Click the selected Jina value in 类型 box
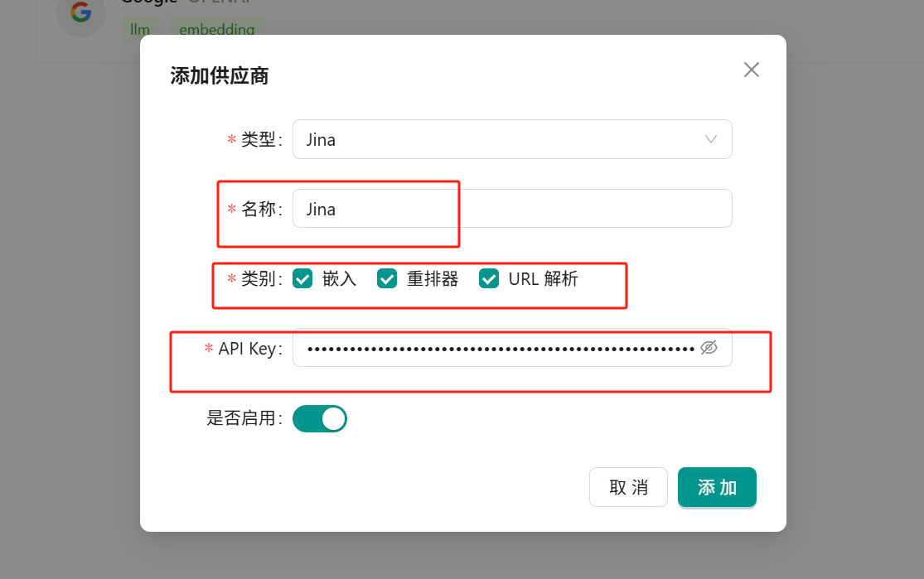 pos(322,139)
